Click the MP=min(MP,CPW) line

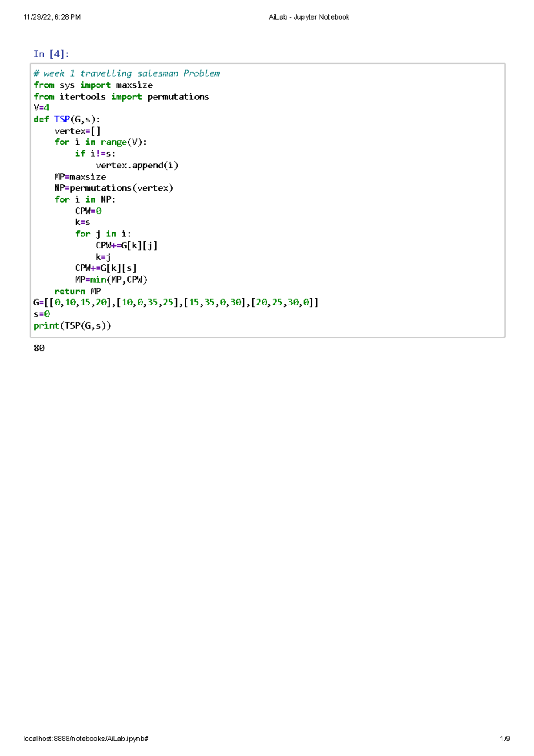point(111,280)
